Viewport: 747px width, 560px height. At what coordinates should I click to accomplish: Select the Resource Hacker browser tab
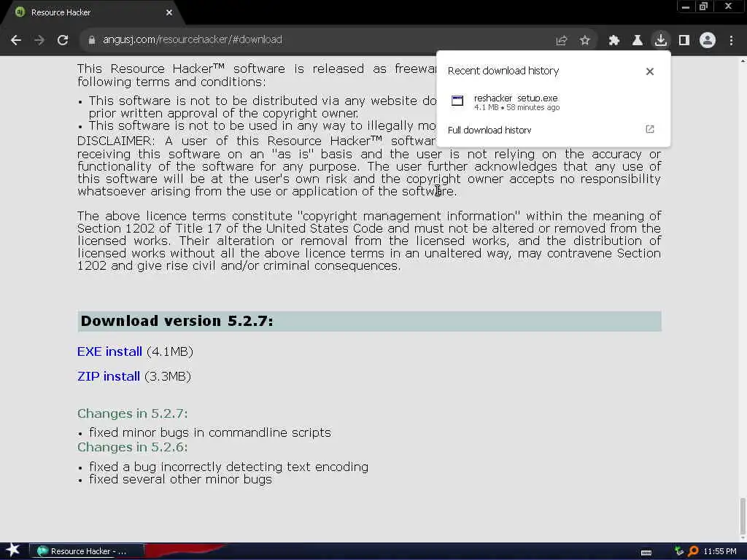[92, 13]
